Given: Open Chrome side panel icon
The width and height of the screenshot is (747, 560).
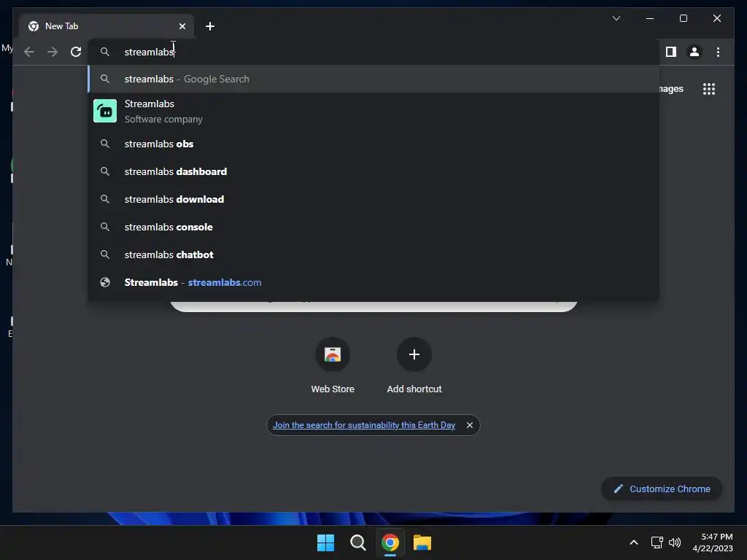Looking at the screenshot, I should 671,52.
